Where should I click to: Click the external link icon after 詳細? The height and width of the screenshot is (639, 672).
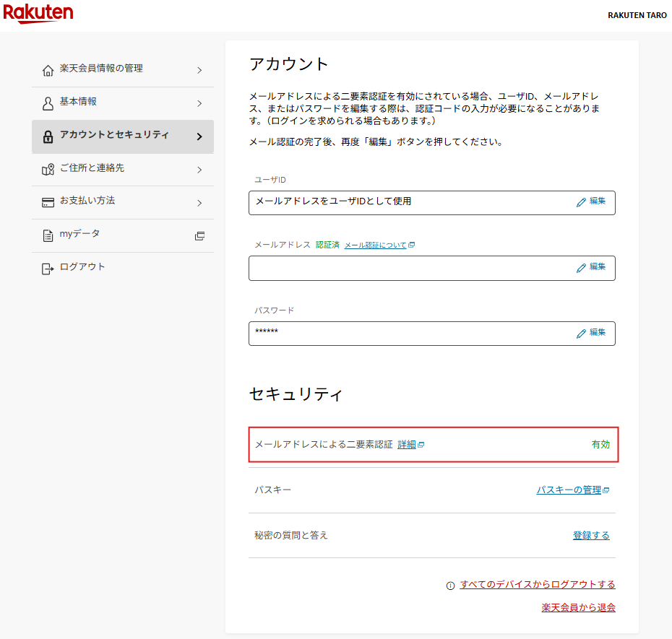421,445
